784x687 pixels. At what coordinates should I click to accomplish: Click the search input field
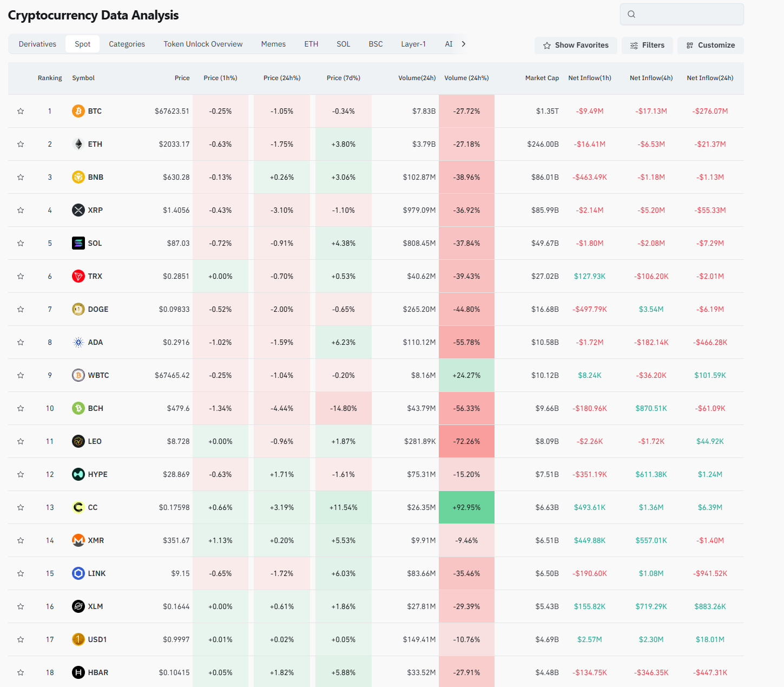coord(687,14)
